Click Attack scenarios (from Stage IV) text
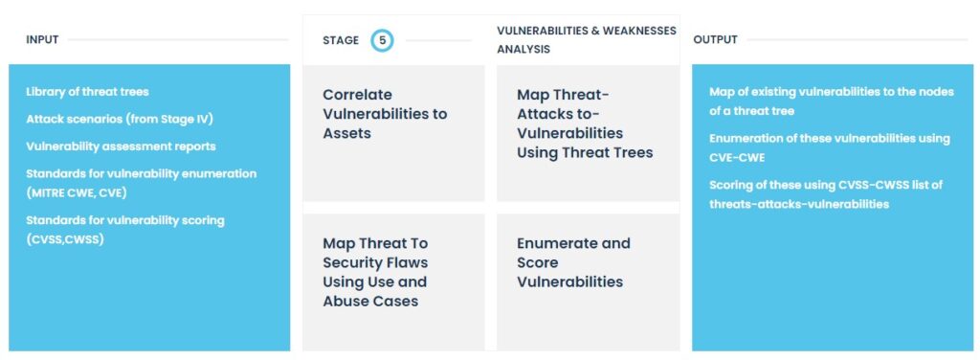This screenshot has width=980, height=360. (120, 119)
